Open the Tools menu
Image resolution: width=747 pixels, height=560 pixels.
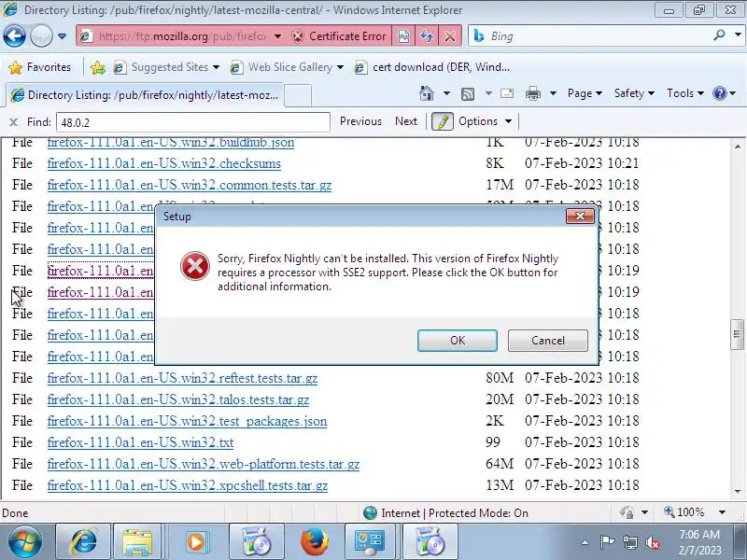coord(685,93)
